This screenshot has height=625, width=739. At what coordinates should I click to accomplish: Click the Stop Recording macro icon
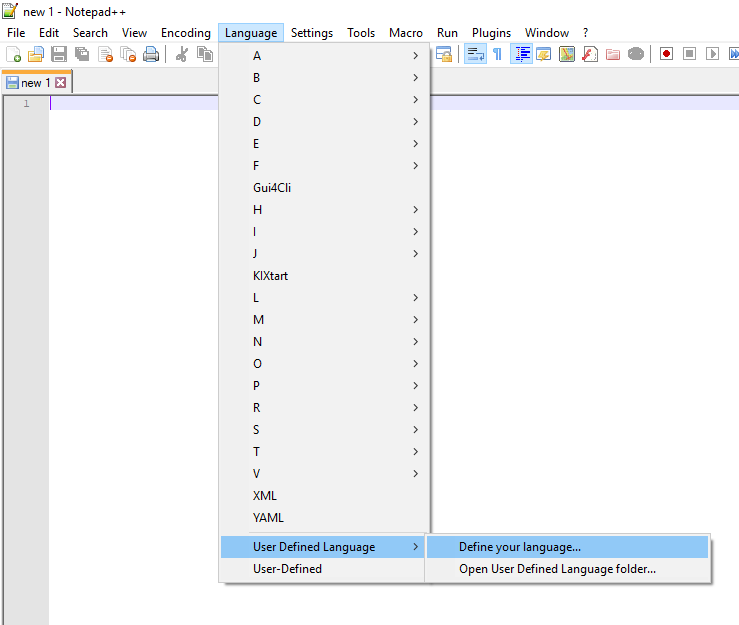[x=690, y=54]
